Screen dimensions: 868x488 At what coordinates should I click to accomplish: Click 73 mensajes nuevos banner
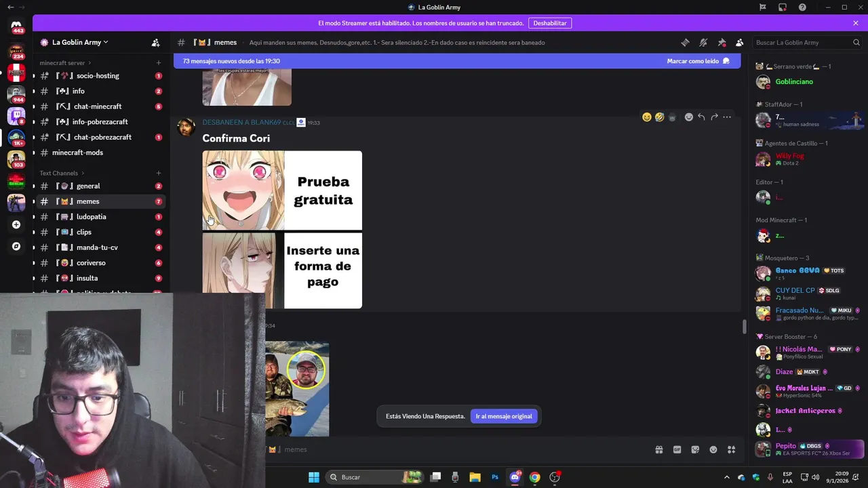tap(456, 61)
